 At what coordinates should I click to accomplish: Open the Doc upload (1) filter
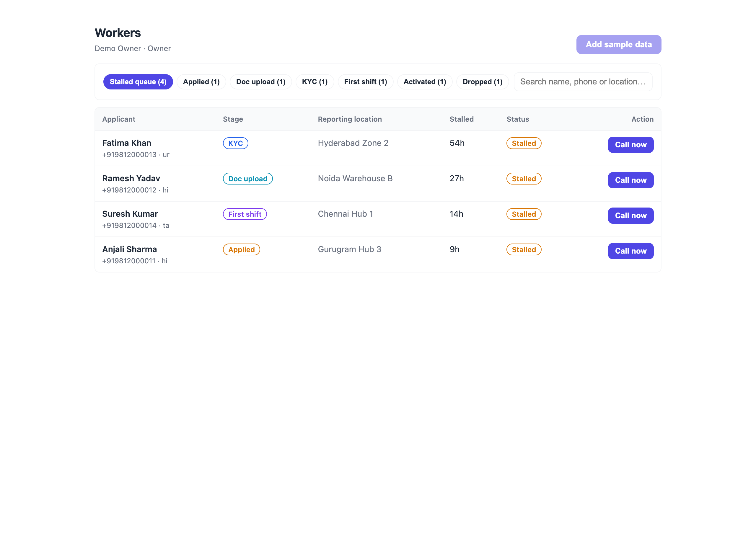tap(261, 82)
